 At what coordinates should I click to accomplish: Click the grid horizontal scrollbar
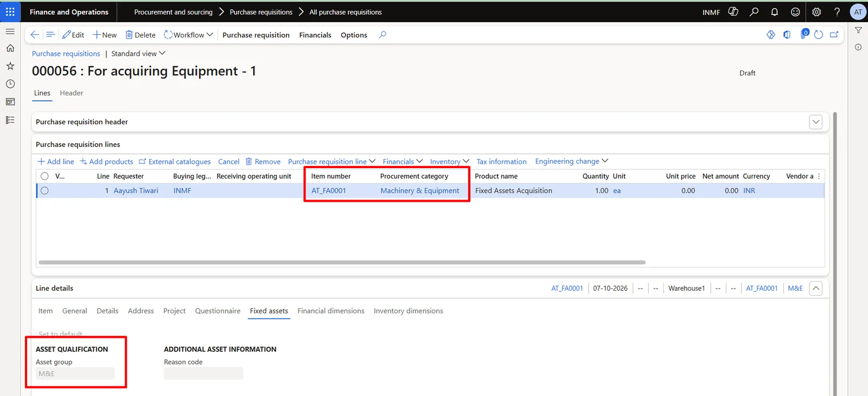342,263
